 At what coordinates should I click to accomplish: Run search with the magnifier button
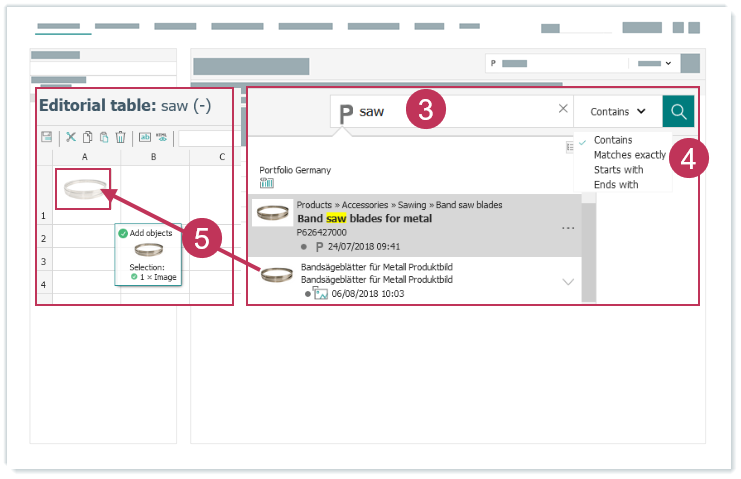(x=677, y=111)
